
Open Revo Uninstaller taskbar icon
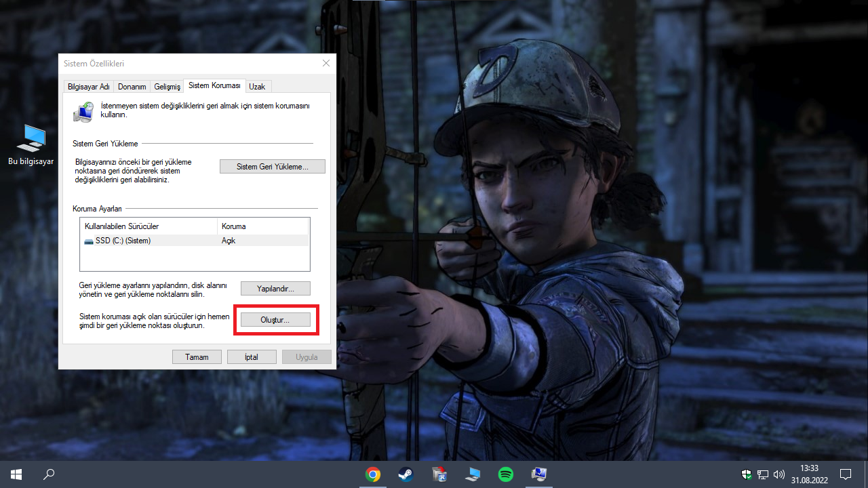439,474
